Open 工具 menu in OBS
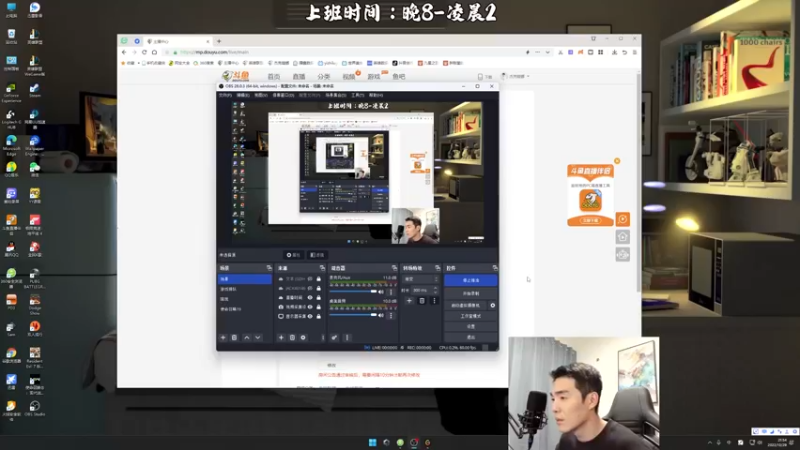 click(358, 95)
